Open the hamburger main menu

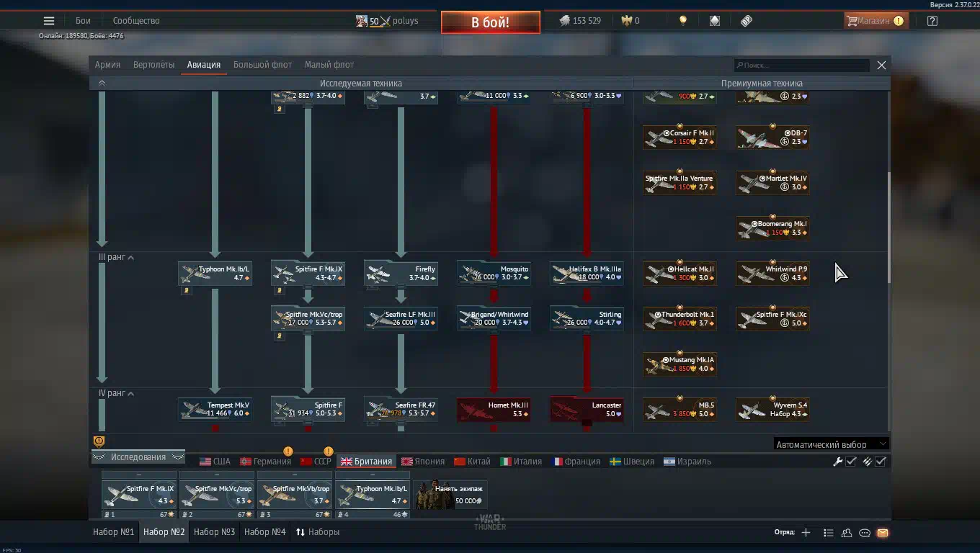click(49, 21)
